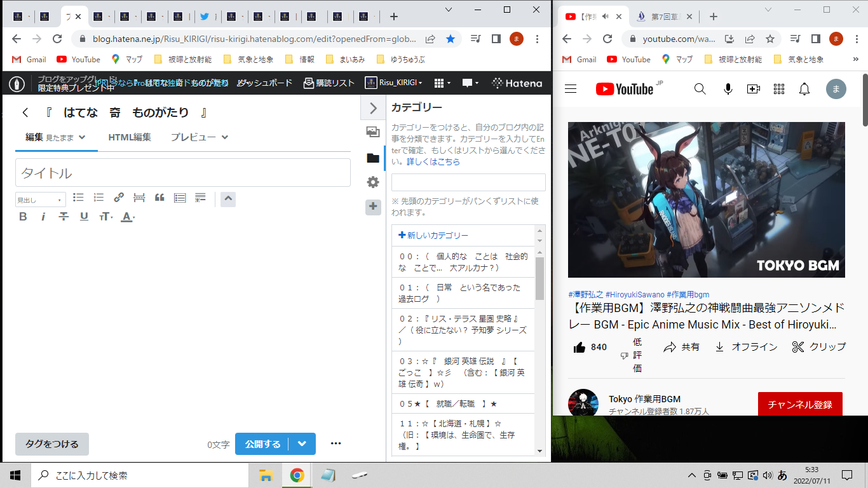Switch to the HTML編集 tab

[130, 137]
